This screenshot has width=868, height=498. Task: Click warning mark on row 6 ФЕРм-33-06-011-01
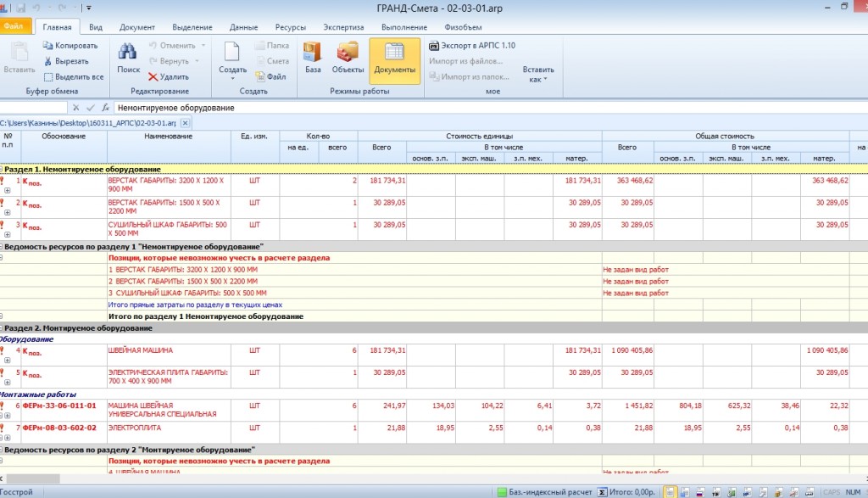pos(3,406)
